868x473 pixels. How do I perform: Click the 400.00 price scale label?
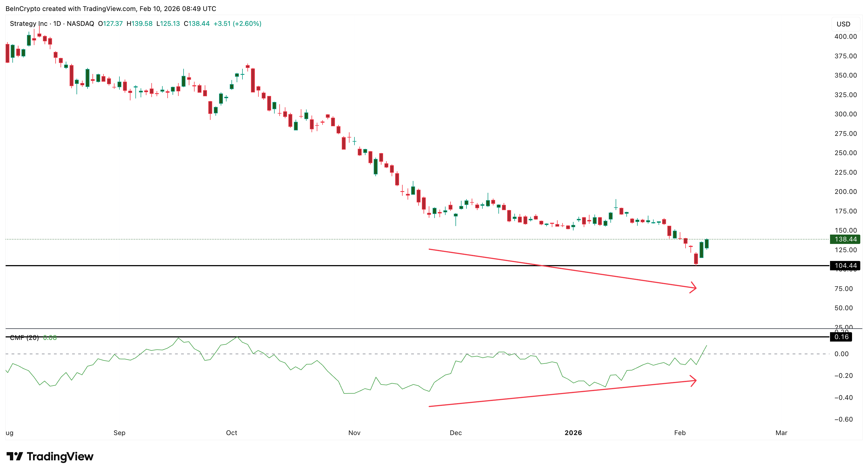[x=845, y=36]
